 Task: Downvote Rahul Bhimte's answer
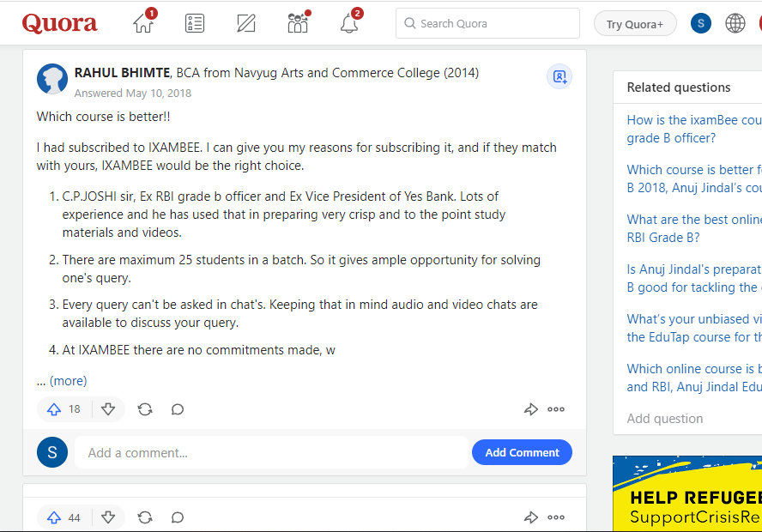(x=108, y=409)
